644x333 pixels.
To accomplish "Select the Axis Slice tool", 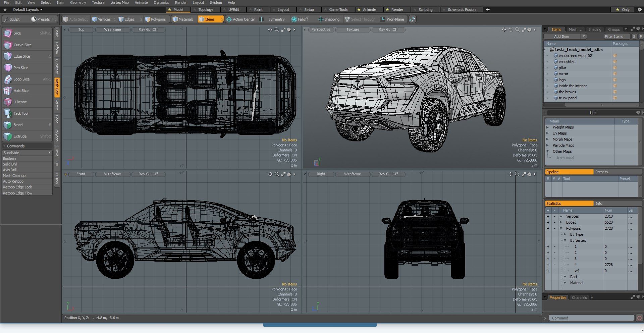I will 27,90.
